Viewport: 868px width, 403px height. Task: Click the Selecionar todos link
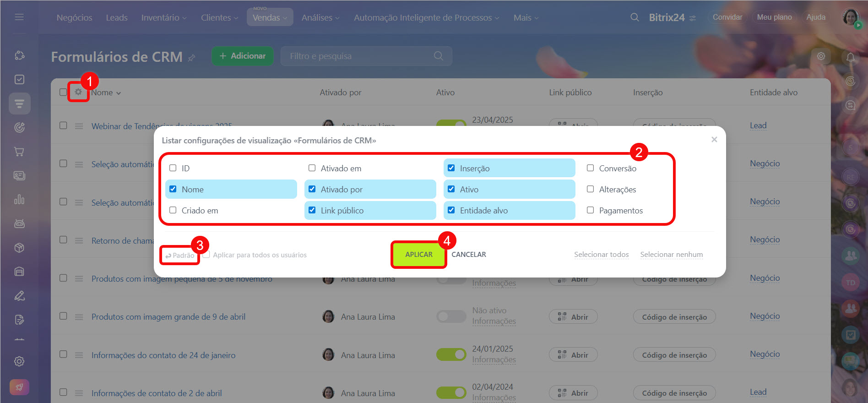pyautogui.click(x=601, y=255)
